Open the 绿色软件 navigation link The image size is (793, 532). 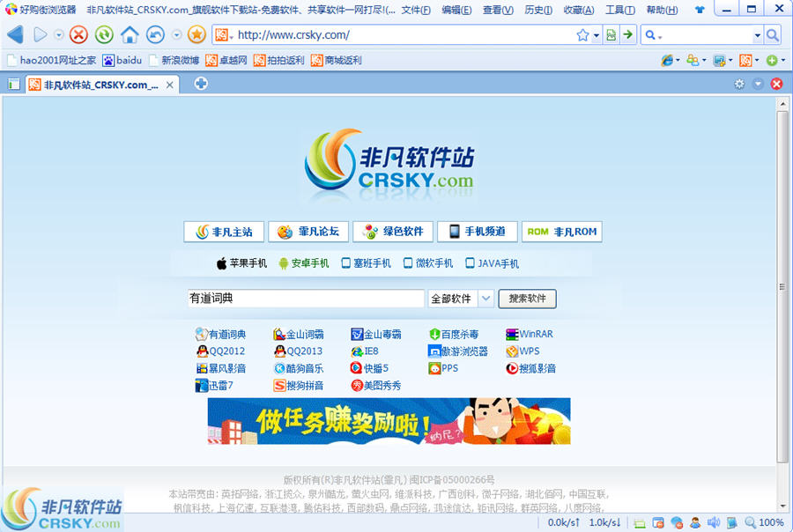coord(391,232)
